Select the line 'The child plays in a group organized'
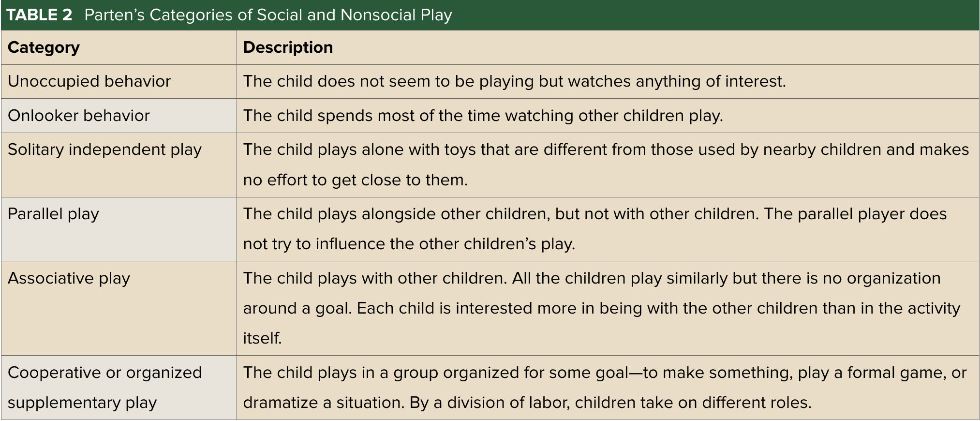 pos(604,373)
